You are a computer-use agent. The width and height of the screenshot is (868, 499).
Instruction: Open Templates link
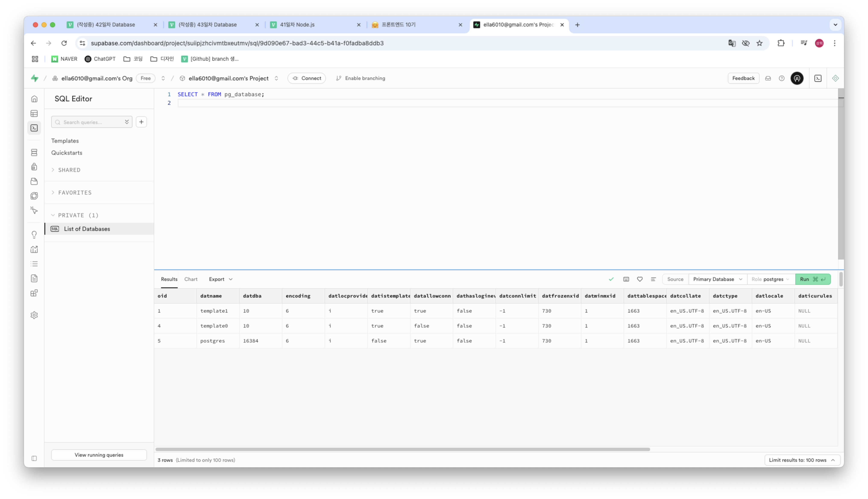(x=65, y=141)
